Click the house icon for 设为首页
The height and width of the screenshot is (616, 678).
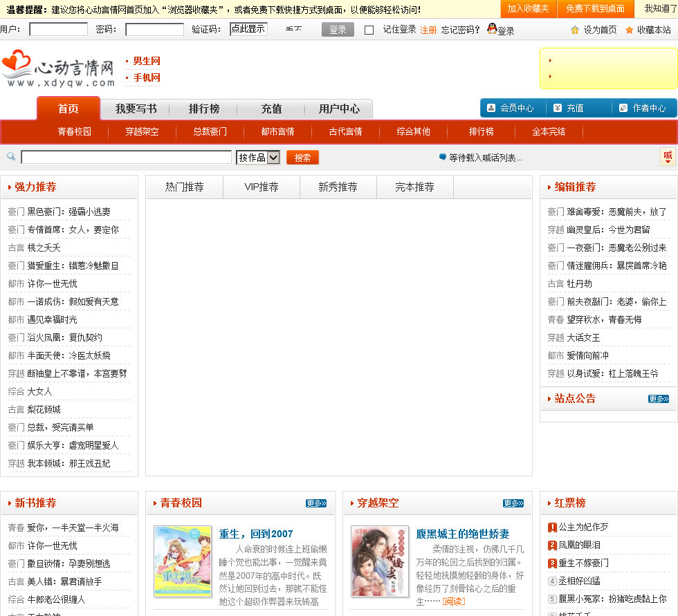tap(575, 30)
